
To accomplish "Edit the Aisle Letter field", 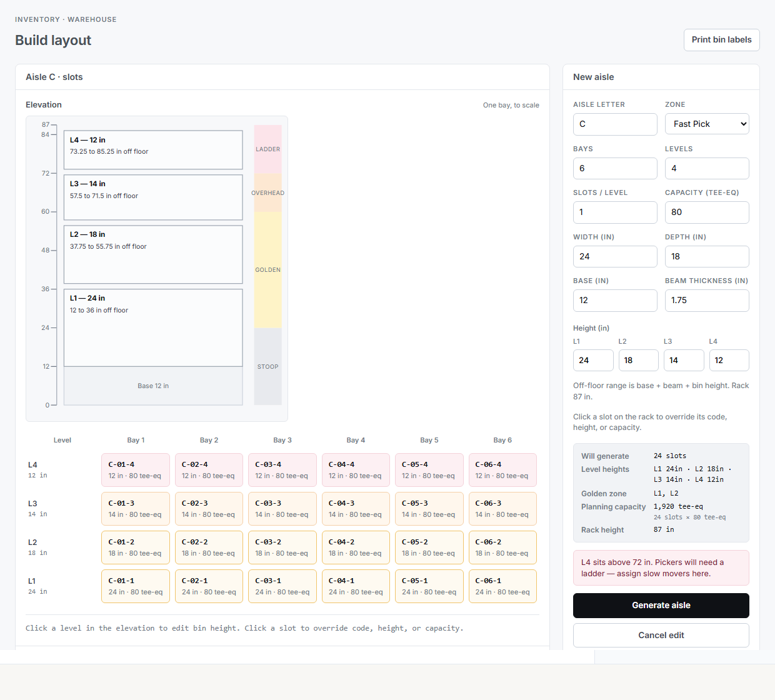I will pos(615,124).
